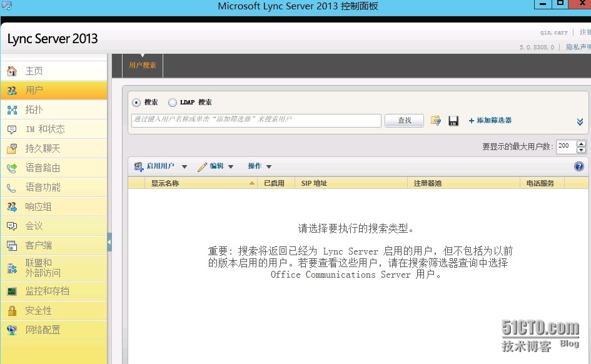
Task: Open 安全性 in the navigation
Action: [x=54, y=311]
